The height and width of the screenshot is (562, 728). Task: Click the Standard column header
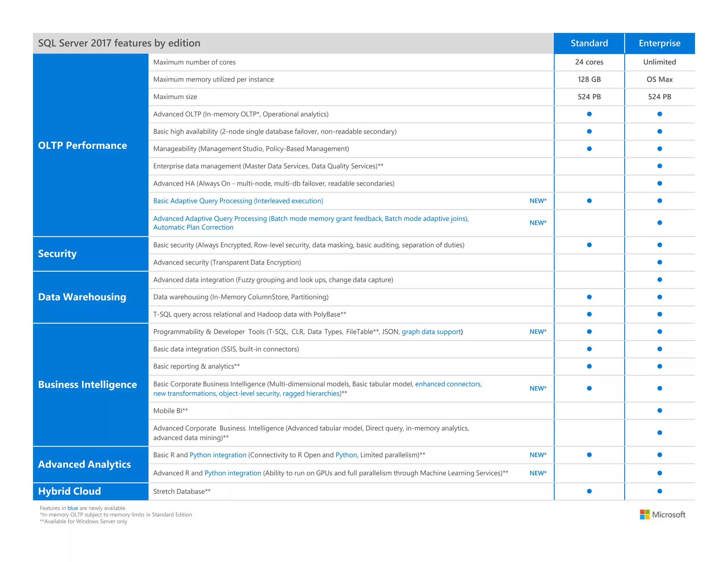589,43
